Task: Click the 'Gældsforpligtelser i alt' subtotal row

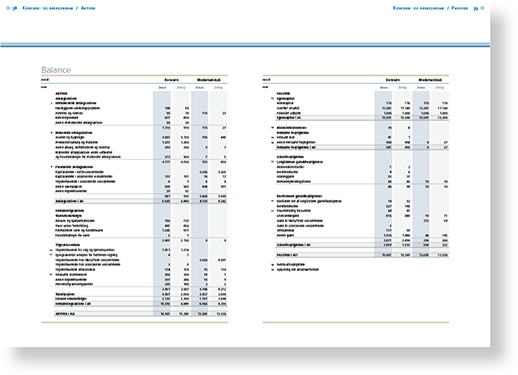Action: point(362,245)
